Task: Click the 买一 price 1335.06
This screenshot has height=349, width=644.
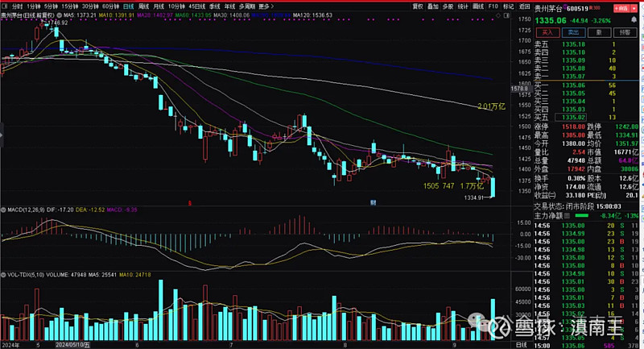Action: (x=573, y=85)
